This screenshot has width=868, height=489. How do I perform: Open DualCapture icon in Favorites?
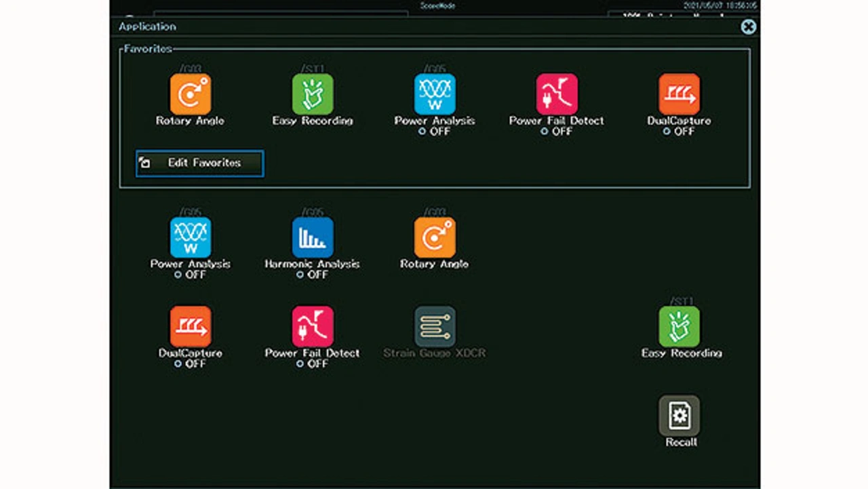click(679, 95)
